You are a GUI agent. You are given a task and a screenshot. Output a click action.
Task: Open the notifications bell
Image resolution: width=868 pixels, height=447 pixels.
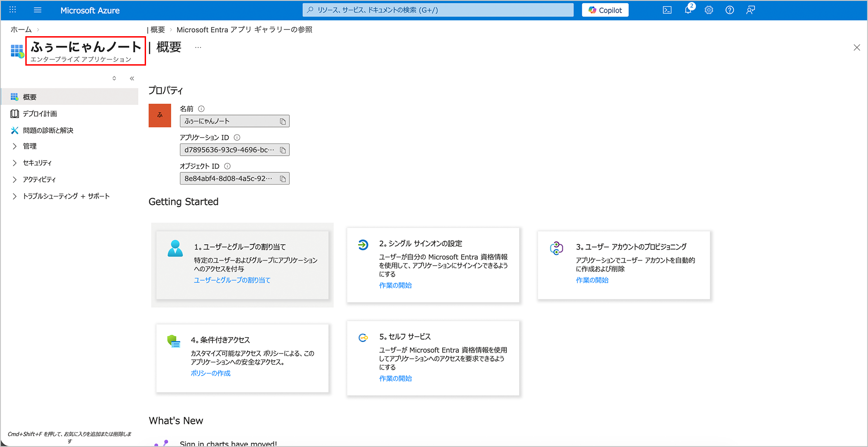(x=688, y=10)
